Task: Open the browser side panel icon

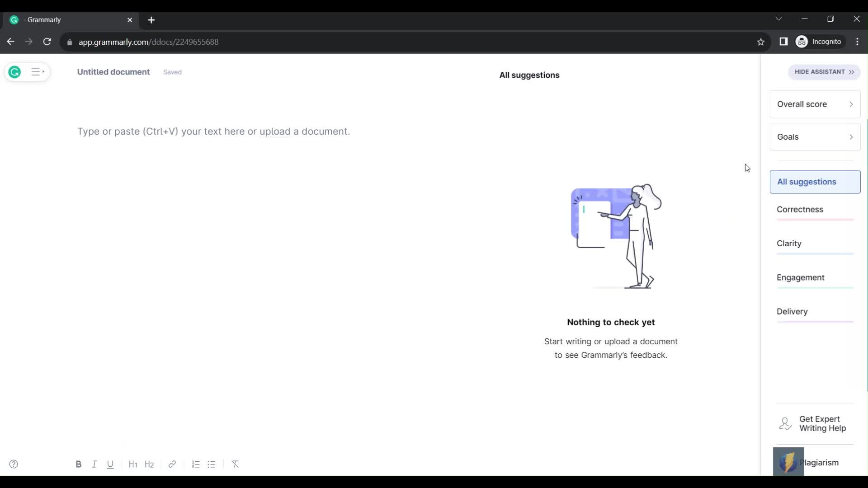Action: click(x=783, y=42)
